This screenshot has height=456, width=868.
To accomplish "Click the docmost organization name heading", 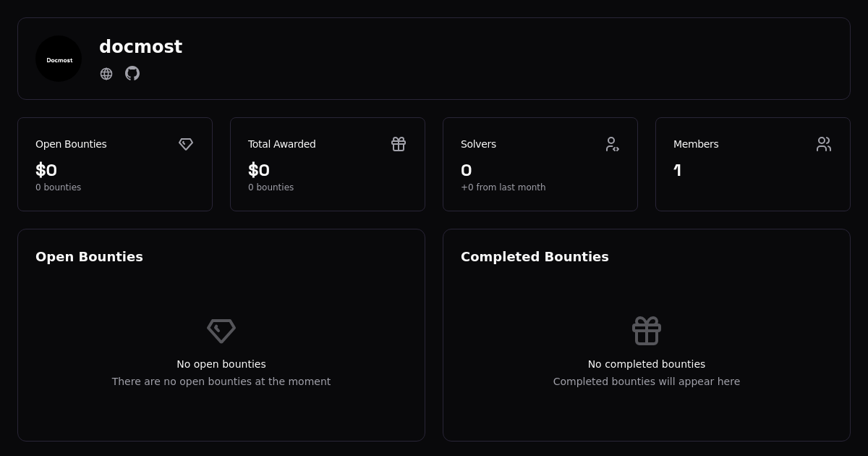I will 140,47.
